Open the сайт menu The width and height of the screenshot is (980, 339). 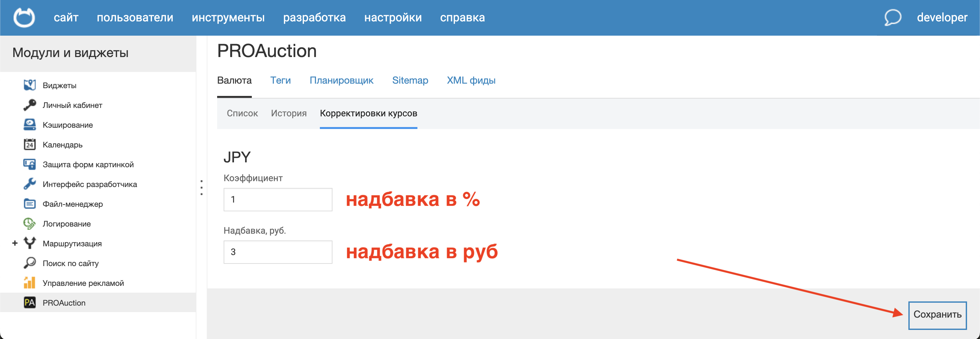click(66, 18)
